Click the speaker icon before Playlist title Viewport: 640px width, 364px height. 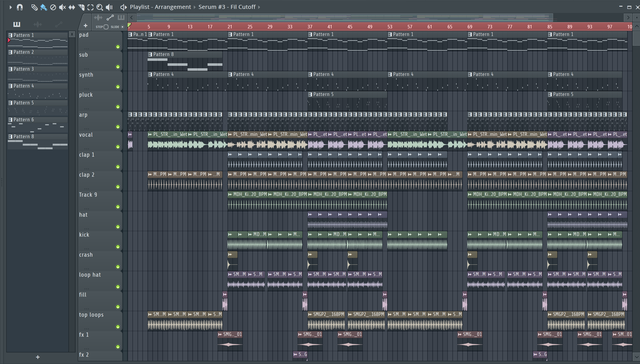point(124,7)
